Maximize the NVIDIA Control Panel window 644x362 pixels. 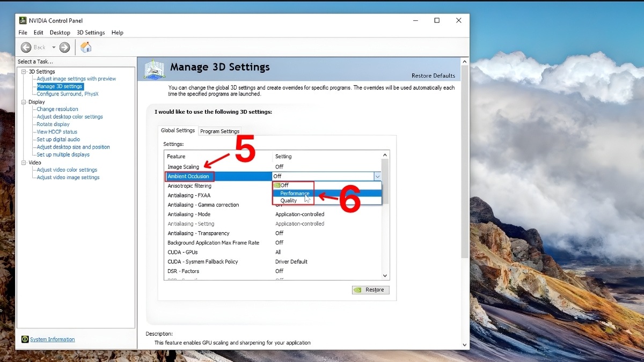(x=437, y=20)
